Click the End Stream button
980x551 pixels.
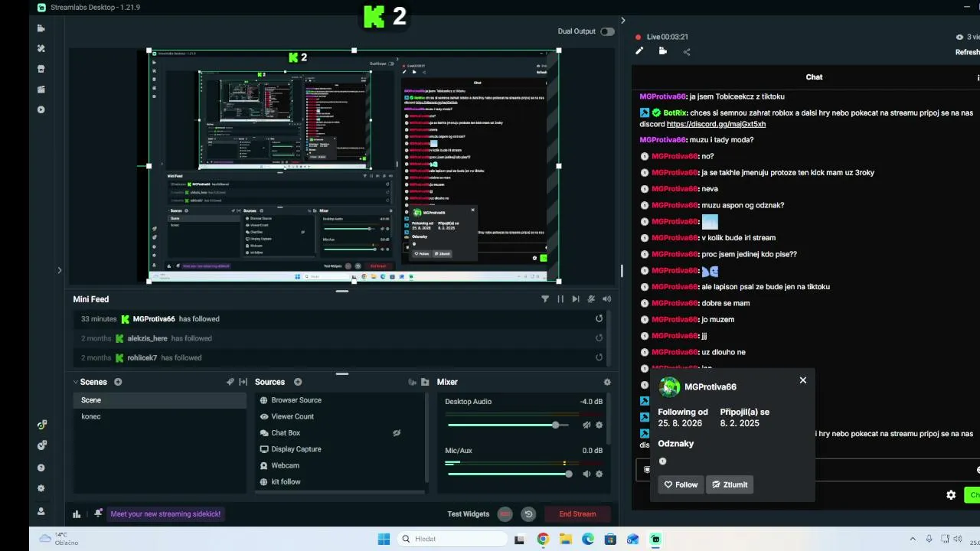[x=577, y=514]
